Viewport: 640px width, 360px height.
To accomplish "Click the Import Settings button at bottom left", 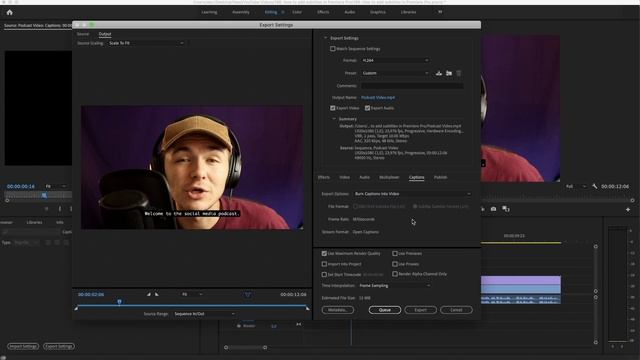I will [23, 347].
